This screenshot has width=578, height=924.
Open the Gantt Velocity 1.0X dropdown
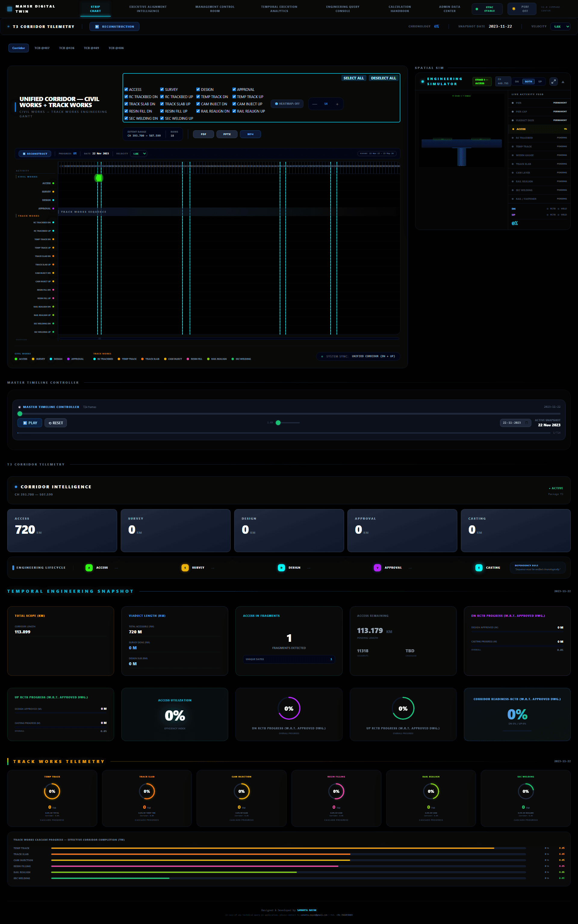pyautogui.click(x=138, y=154)
